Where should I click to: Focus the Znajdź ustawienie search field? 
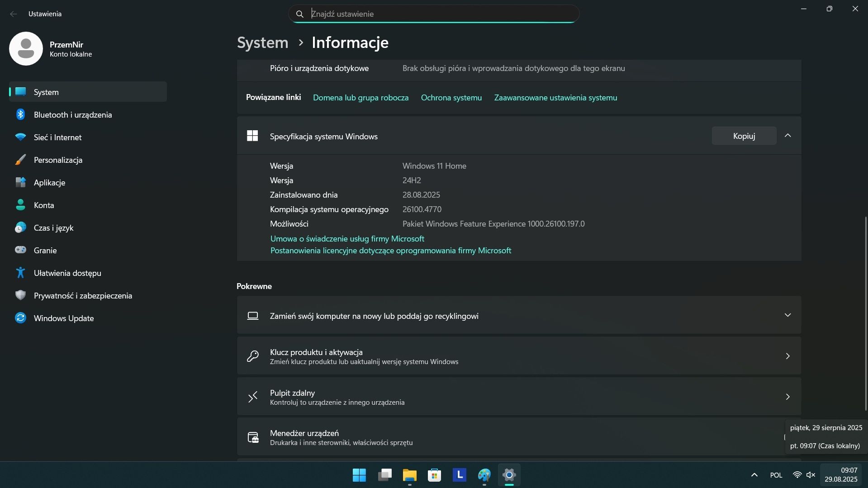click(434, 14)
